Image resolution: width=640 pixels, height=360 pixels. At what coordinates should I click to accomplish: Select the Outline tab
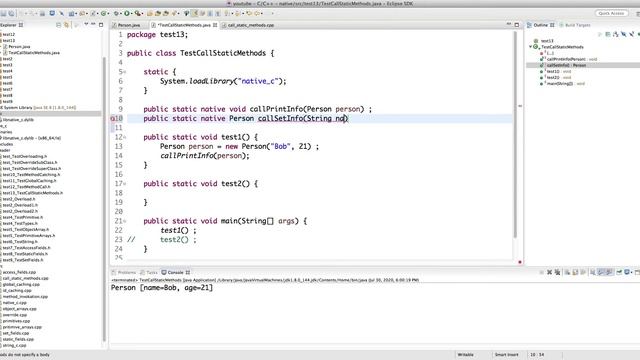540,25
